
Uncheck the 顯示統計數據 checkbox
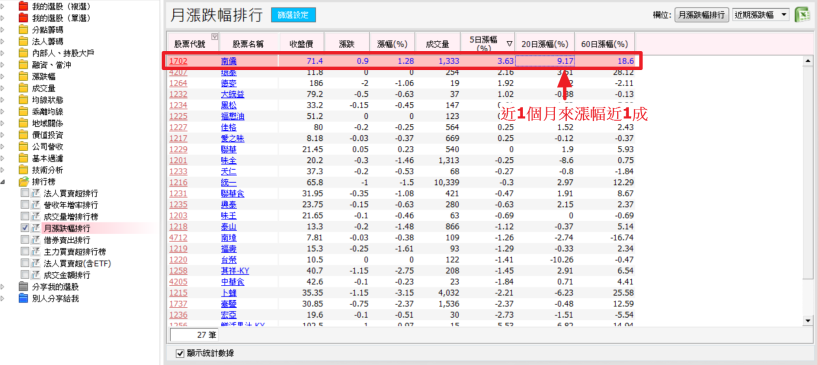click(180, 353)
